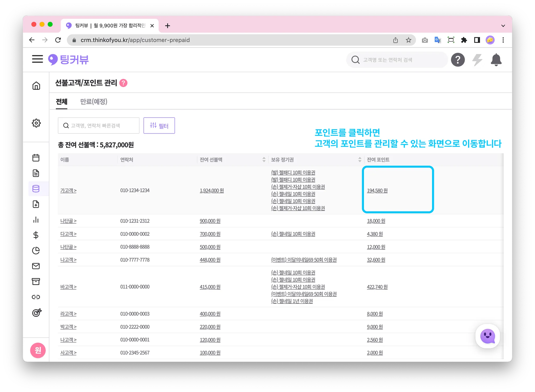This screenshot has width=535, height=392.
Task: Open the purple chatbot widget
Action: pos(487,336)
